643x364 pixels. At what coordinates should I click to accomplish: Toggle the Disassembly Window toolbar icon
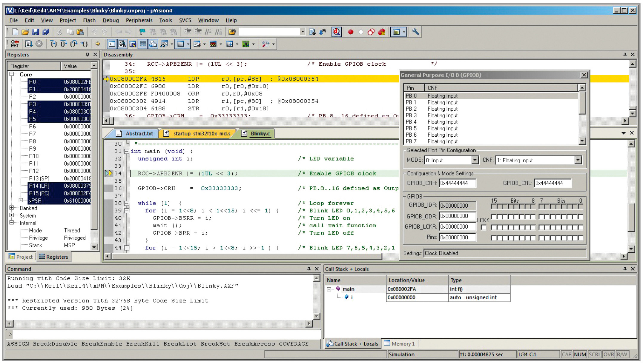pyautogui.click(x=122, y=44)
